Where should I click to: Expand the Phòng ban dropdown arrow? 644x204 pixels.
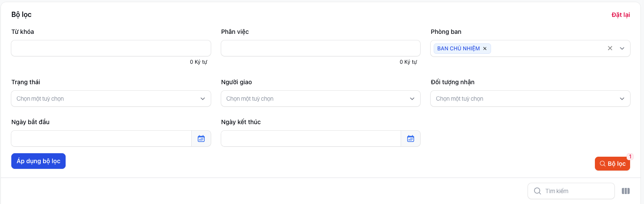(622, 48)
